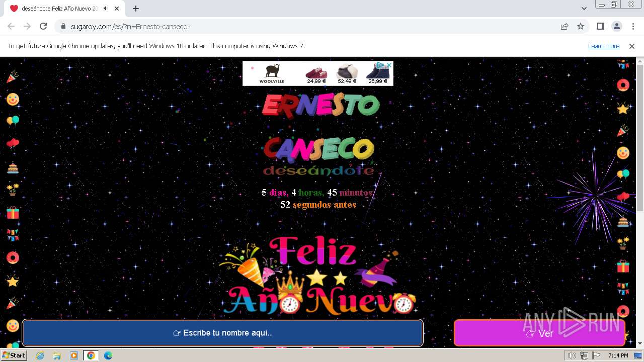
Task: Open a new tab with the plus button
Action: pyautogui.click(x=136, y=9)
